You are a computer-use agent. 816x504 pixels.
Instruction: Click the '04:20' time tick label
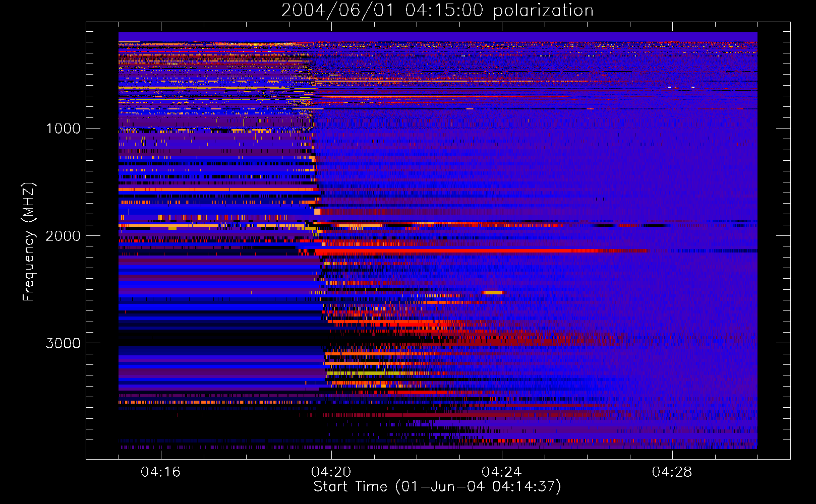pos(331,472)
